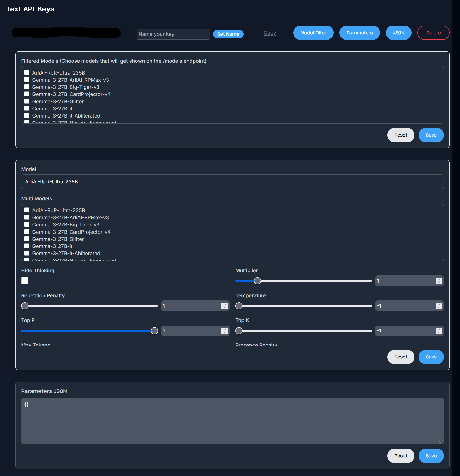Click the Set Name button
The width and height of the screenshot is (460, 476).
(x=228, y=34)
